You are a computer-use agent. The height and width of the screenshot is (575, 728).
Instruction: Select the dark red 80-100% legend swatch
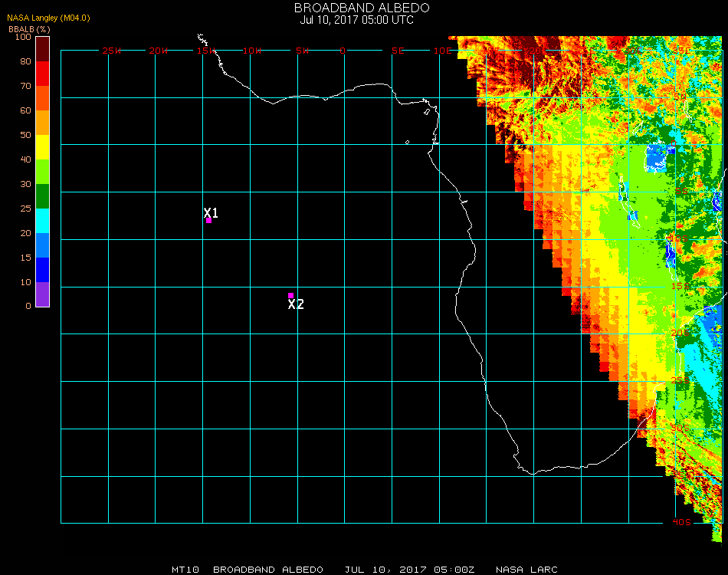point(43,48)
